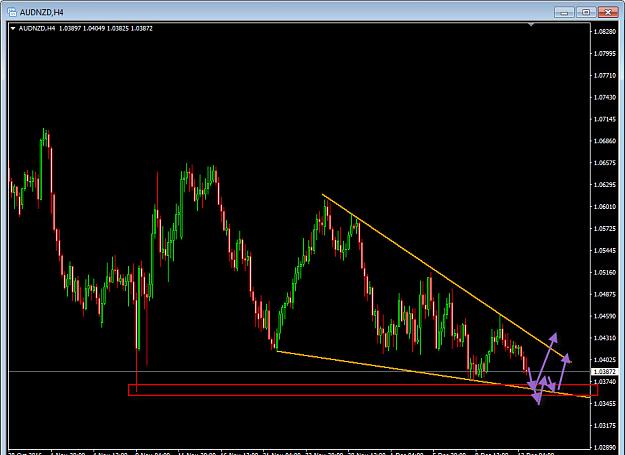Click the 1.04875 price scale label
625x455 pixels.
coord(605,294)
